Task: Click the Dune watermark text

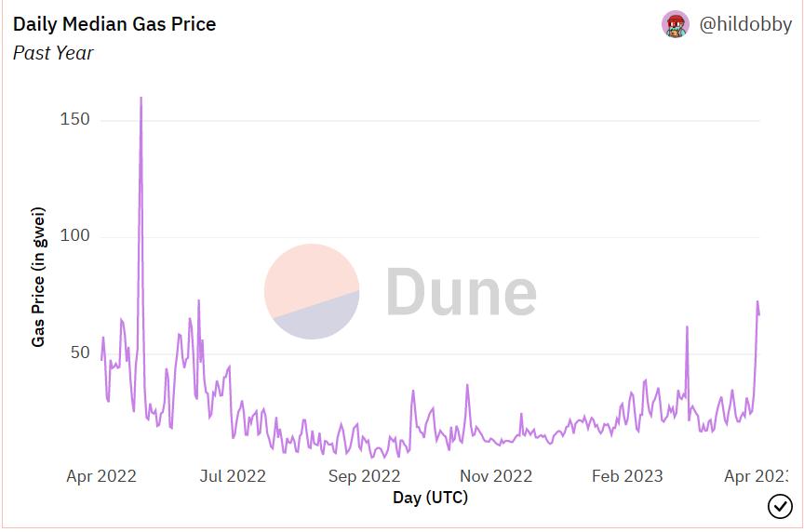Action: point(461,291)
